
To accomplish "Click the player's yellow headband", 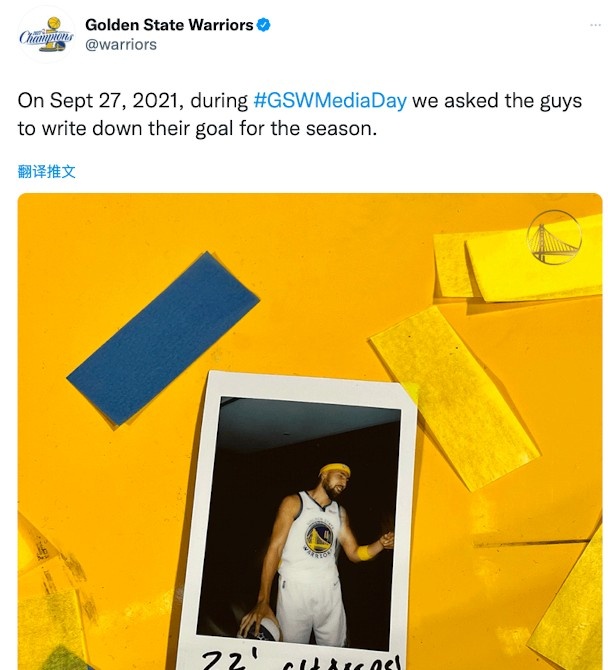I will [334, 470].
